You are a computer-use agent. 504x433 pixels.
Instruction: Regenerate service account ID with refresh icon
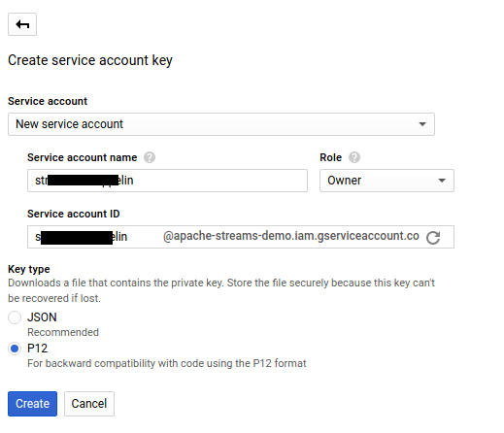(x=433, y=238)
